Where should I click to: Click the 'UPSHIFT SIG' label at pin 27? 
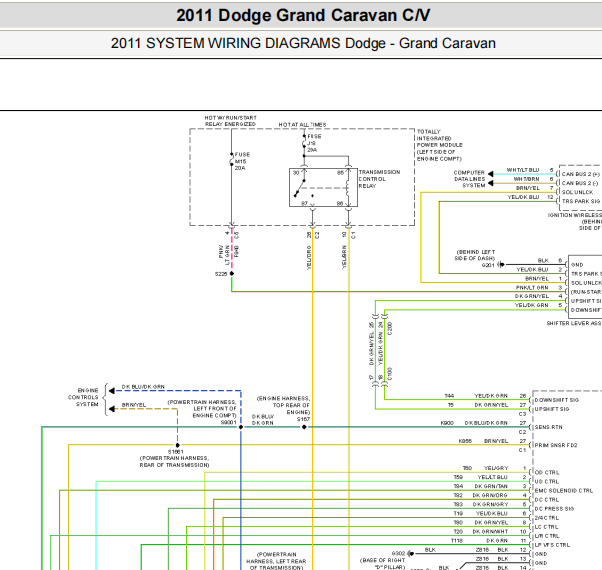coord(552,409)
